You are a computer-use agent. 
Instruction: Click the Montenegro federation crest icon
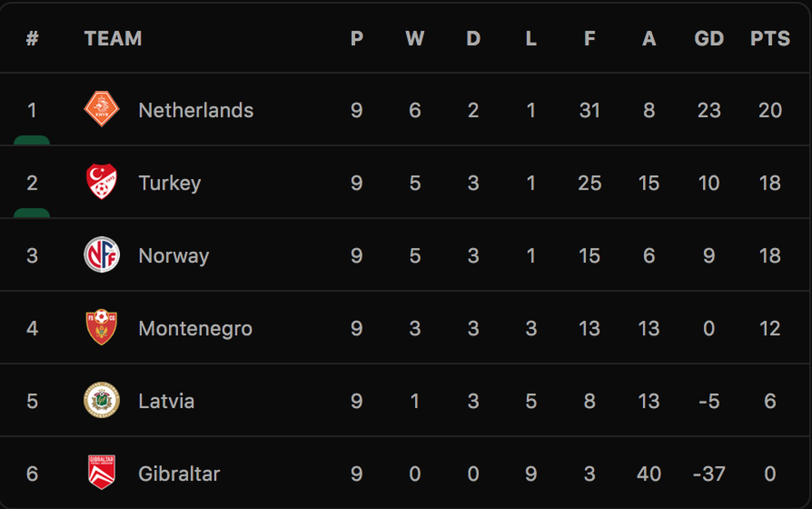click(x=102, y=328)
